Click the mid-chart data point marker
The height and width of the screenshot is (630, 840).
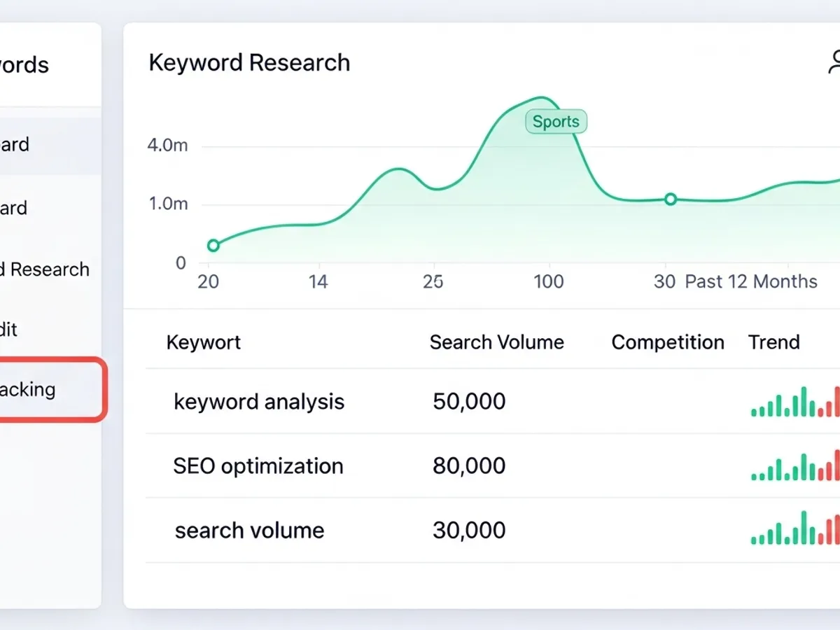(x=671, y=199)
